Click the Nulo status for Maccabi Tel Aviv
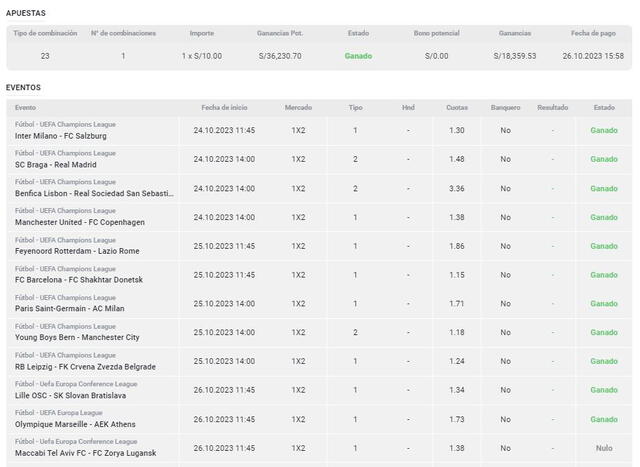Image resolution: width=640 pixels, height=467 pixels. coord(604,448)
